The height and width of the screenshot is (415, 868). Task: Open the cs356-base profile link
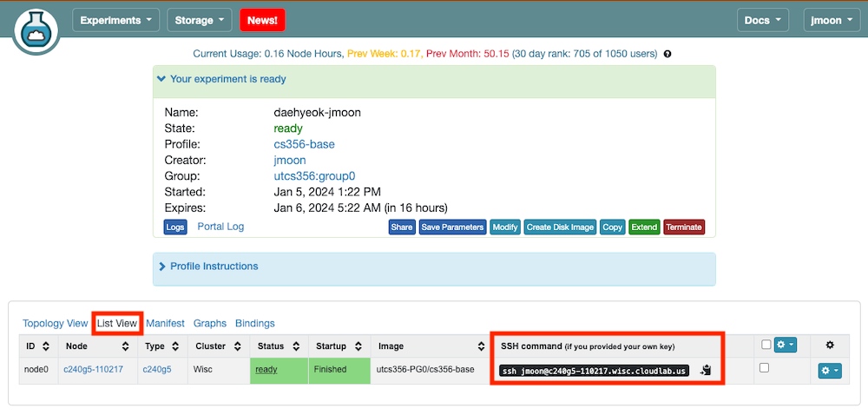tap(304, 144)
